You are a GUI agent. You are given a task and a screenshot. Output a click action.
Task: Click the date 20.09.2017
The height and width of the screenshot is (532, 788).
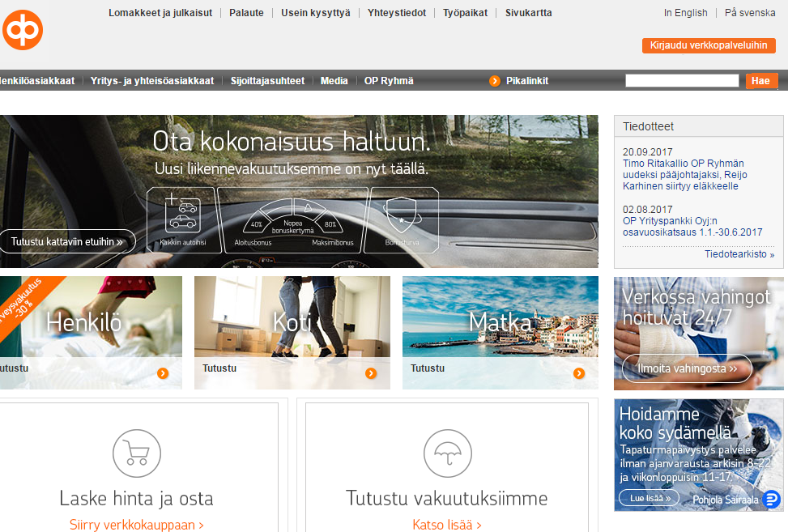[647, 151]
